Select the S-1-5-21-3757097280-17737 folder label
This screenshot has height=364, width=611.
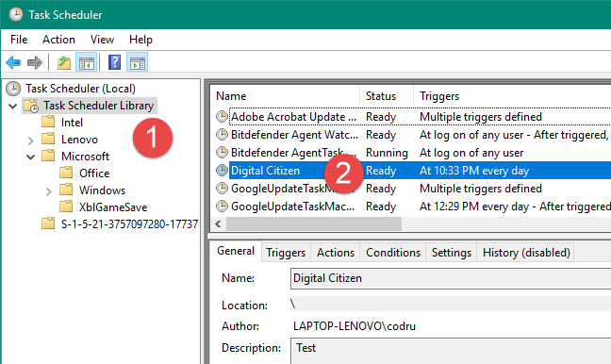click(x=129, y=224)
